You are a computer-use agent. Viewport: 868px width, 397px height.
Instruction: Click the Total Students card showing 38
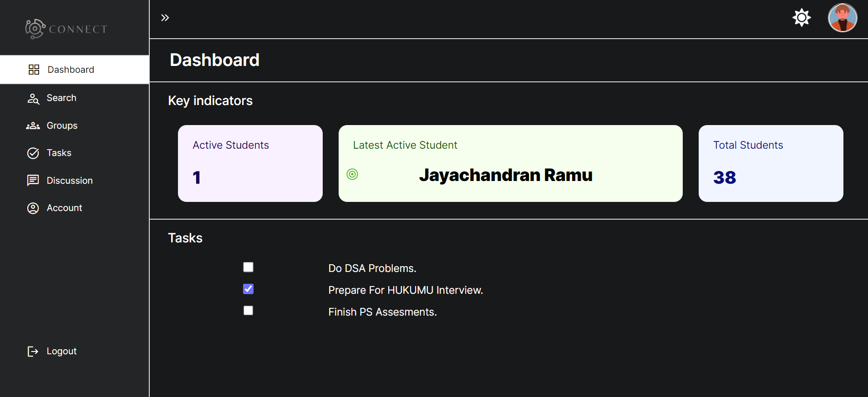770,163
